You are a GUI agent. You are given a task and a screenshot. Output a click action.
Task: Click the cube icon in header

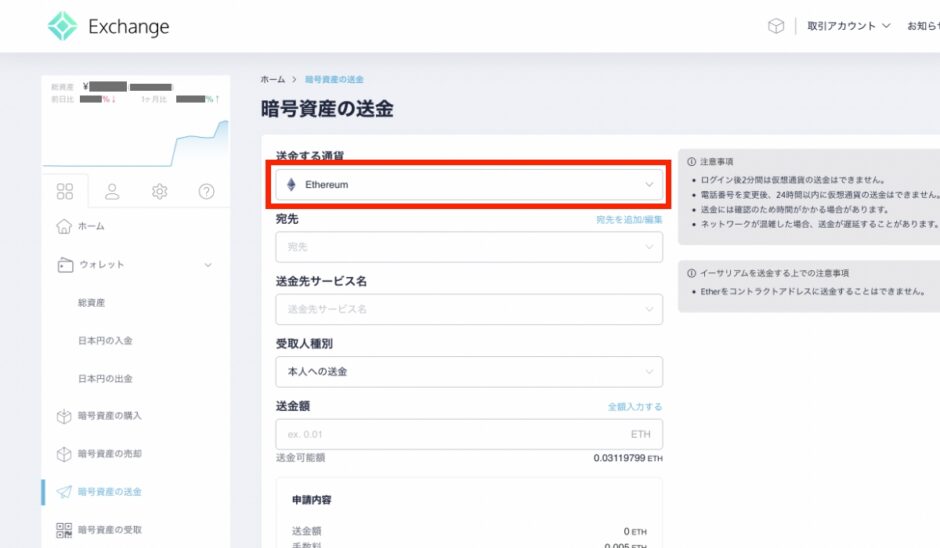coord(776,26)
